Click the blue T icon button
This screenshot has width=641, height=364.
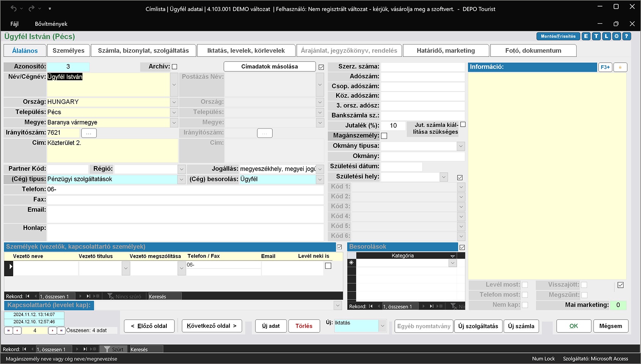(x=596, y=36)
